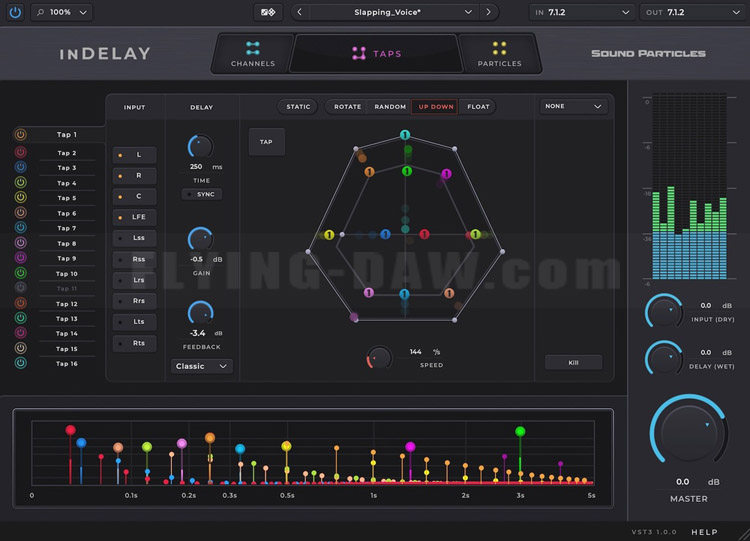The image size is (750, 541).
Task: Go to previous preset with left arrow
Action: [x=299, y=12]
